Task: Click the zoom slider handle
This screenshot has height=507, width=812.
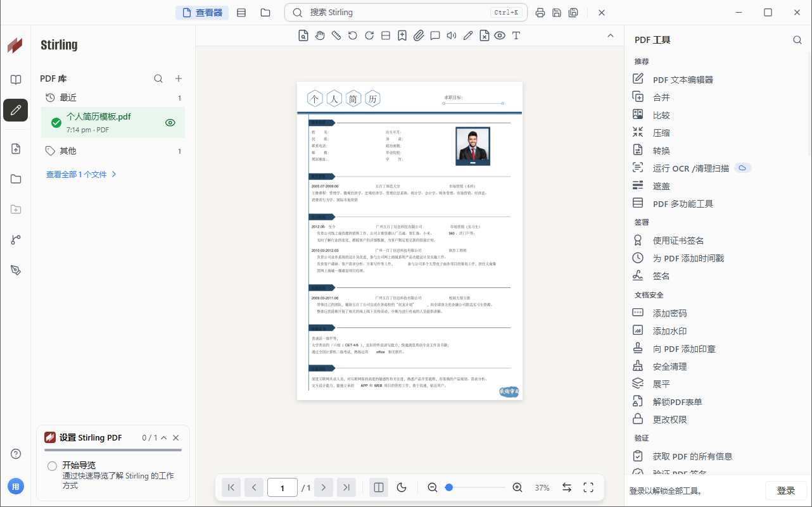Action: tap(449, 487)
